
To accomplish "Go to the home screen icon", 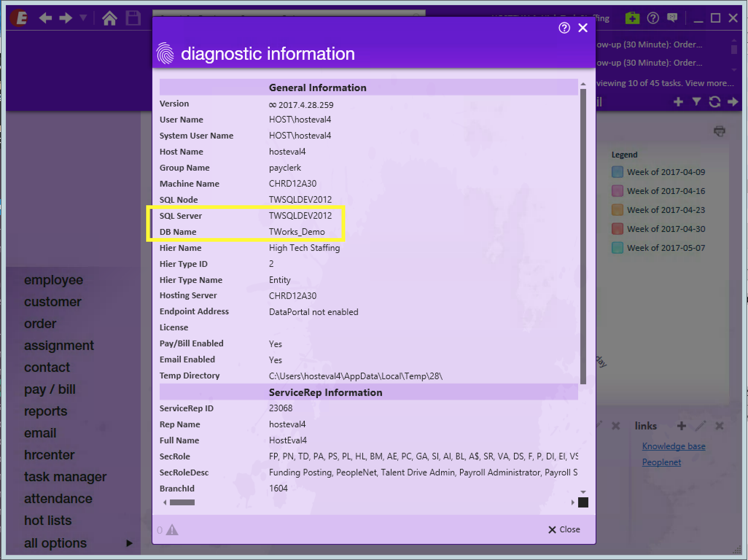I will pos(109,18).
